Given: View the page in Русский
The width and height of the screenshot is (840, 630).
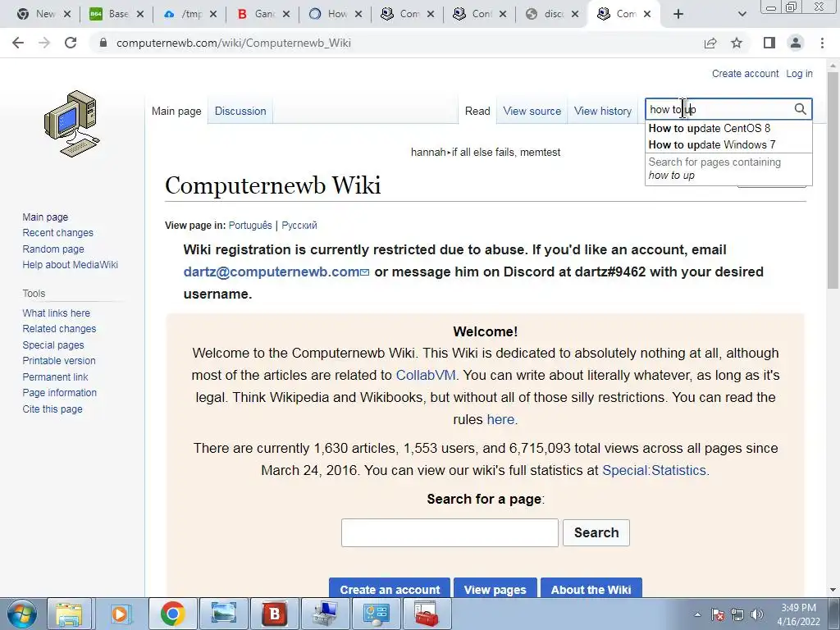Looking at the screenshot, I should coord(299,225).
